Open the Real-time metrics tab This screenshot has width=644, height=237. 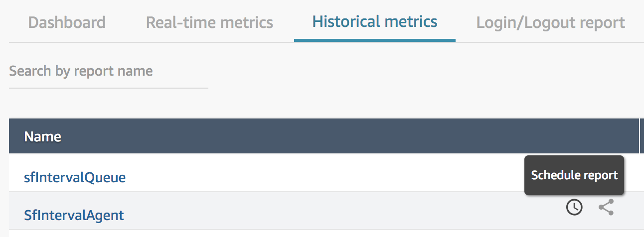(x=209, y=22)
